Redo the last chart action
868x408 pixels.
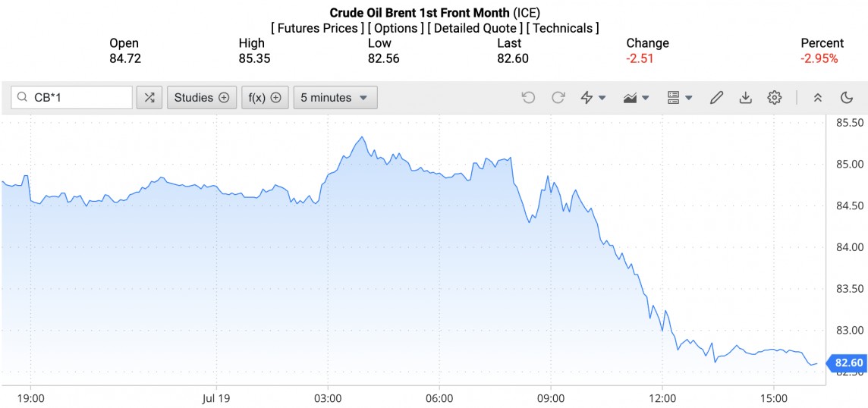tap(558, 98)
